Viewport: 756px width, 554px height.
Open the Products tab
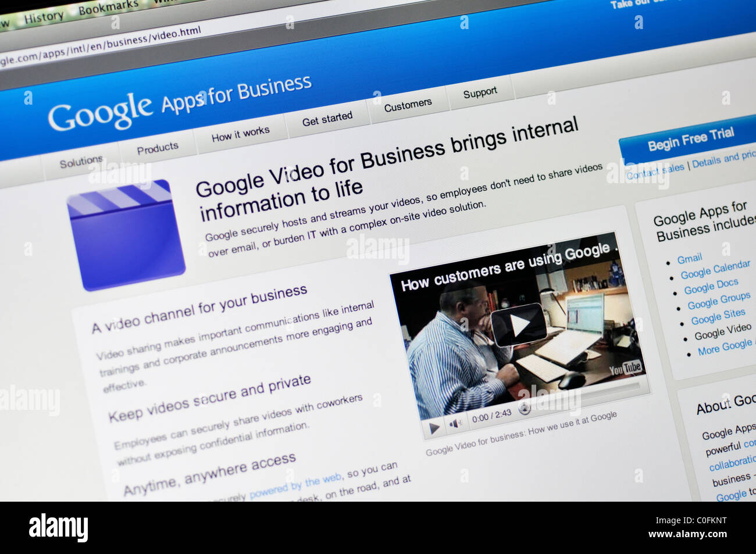click(x=158, y=148)
